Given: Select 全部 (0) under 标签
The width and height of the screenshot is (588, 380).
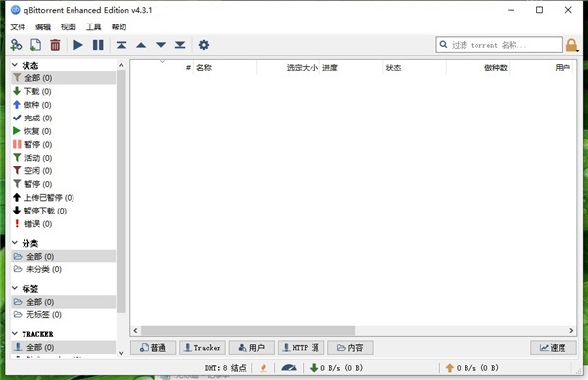Looking at the screenshot, I should 63,302.
